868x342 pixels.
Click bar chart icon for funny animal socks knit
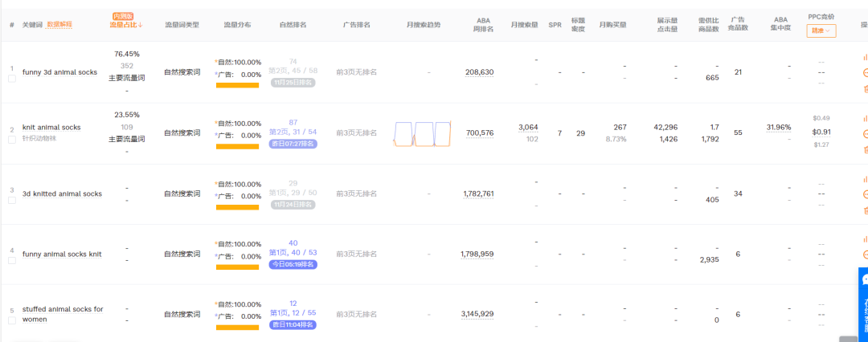(x=865, y=239)
